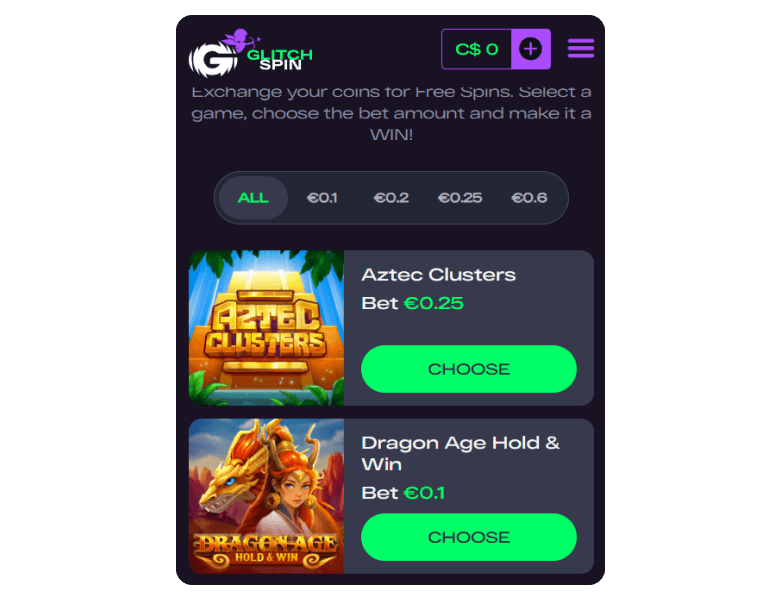Click the Dragon Age Hold & Win title

pyautogui.click(x=461, y=453)
